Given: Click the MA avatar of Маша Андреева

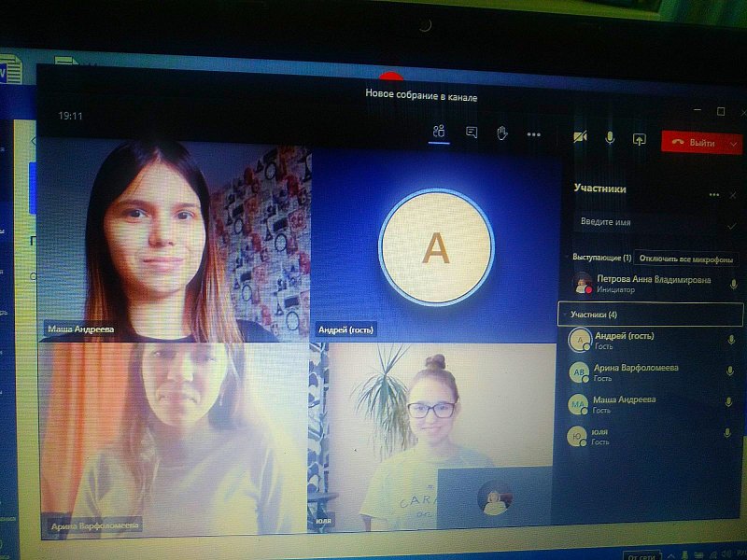Looking at the screenshot, I should (577, 404).
